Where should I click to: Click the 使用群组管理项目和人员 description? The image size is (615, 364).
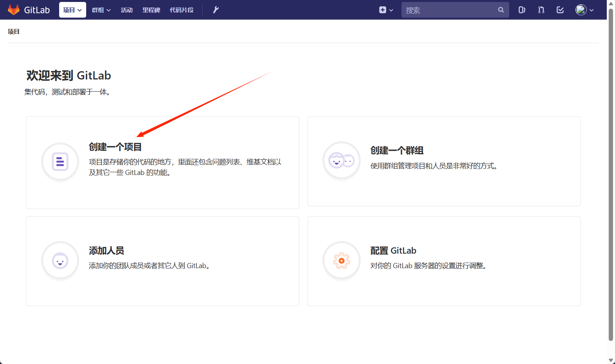(434, 166)
